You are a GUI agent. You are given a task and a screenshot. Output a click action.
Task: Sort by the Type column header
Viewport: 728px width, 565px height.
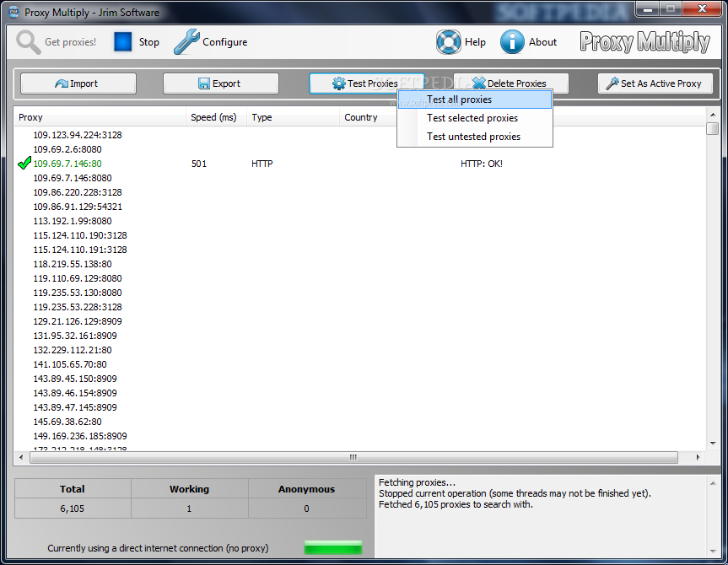(293, 117)
